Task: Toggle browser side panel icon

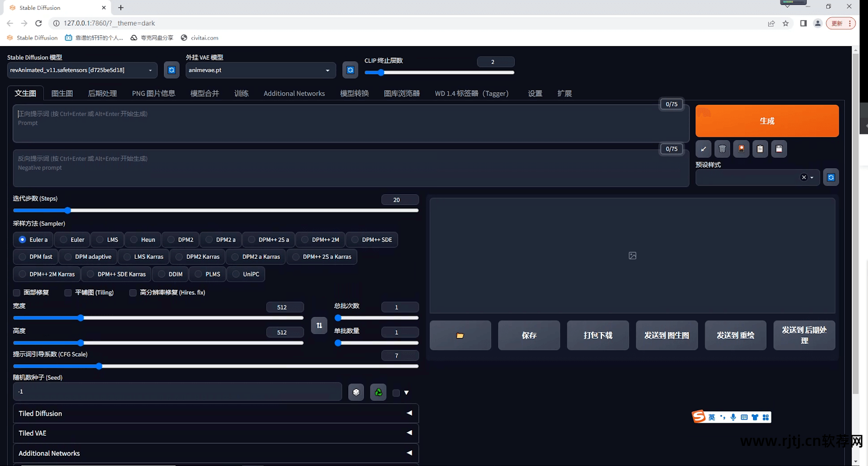Action: 803,23
